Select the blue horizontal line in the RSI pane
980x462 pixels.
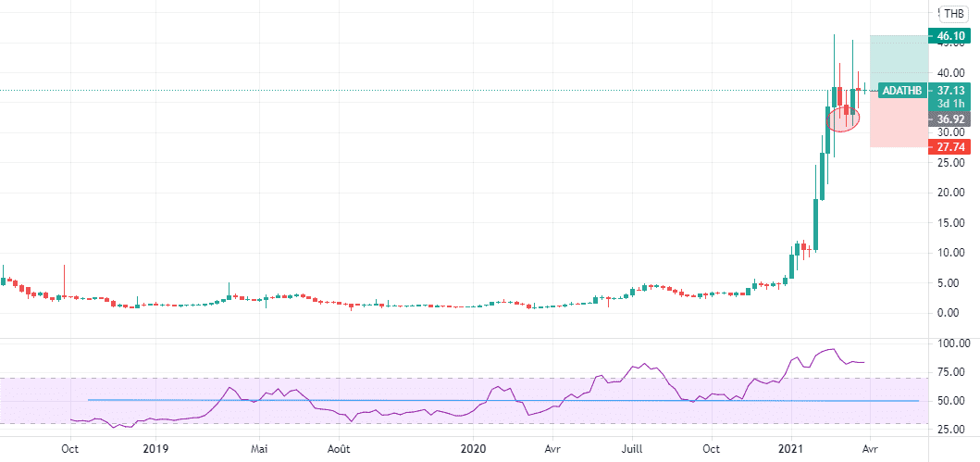click(503, 400)
